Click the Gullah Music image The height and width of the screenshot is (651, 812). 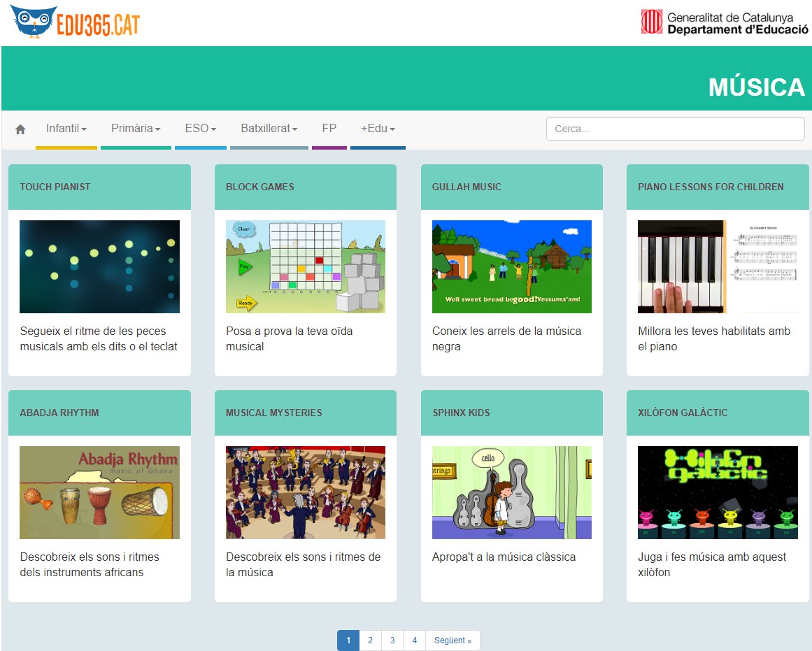pyautogui.click(x=511, y=266)
